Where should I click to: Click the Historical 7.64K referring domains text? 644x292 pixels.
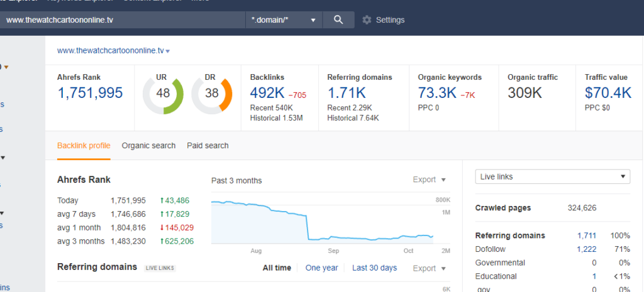(x=353, y=118)
